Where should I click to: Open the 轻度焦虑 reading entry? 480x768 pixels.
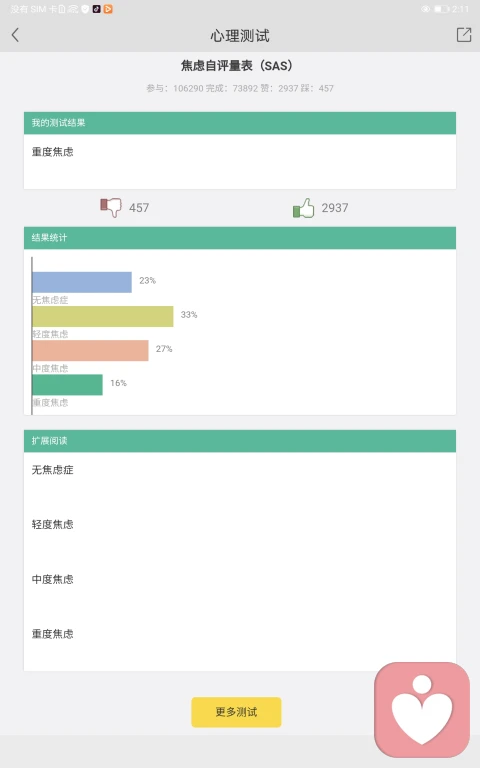[x=52, y=525]
